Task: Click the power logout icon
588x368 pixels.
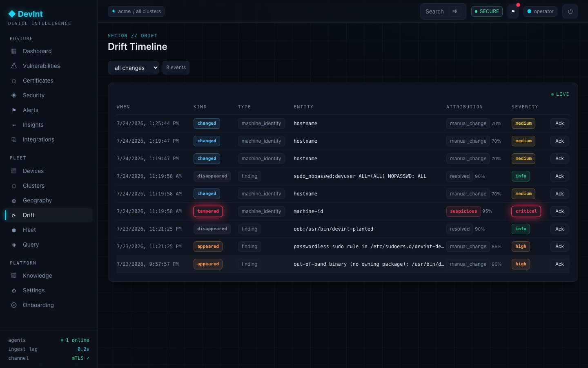Action: 570,11
